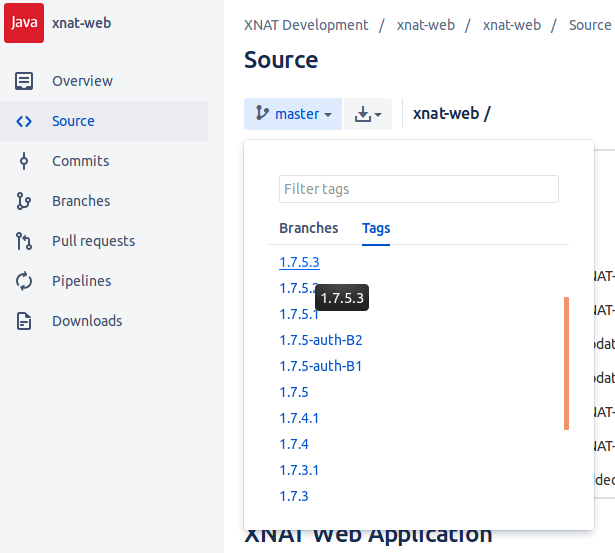The image size is (615, 553).
Task: Click the xnat-web path link
Action: click(446, 114)
